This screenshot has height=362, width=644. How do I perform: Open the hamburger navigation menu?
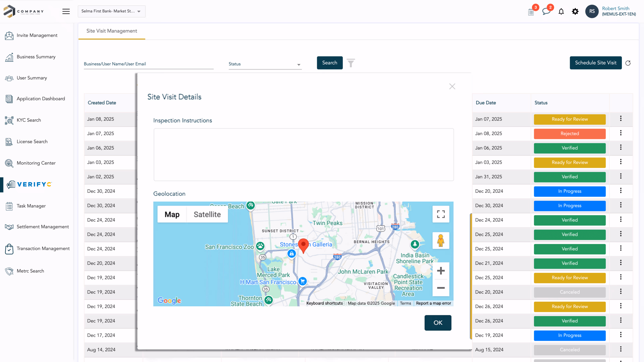66,11
